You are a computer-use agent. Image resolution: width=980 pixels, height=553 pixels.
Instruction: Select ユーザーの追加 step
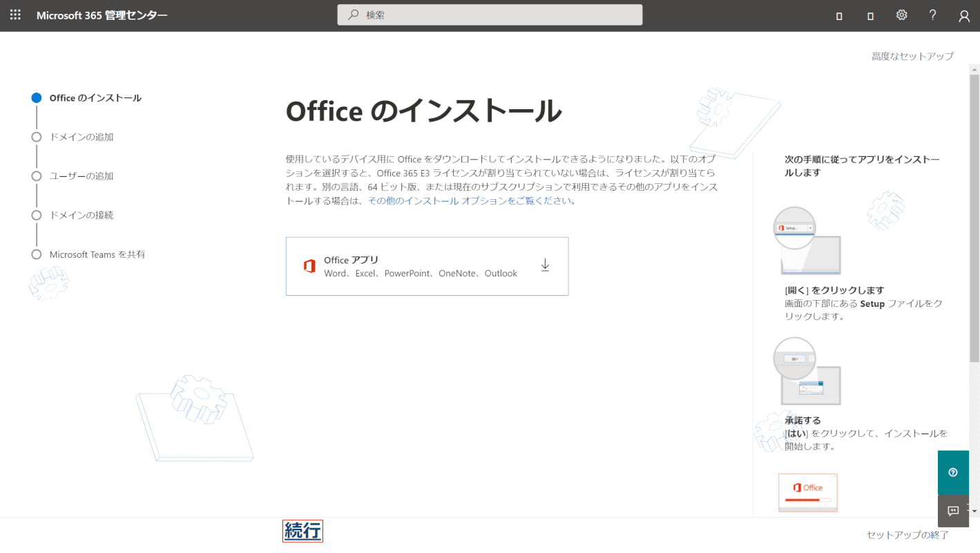coord(81,176)
